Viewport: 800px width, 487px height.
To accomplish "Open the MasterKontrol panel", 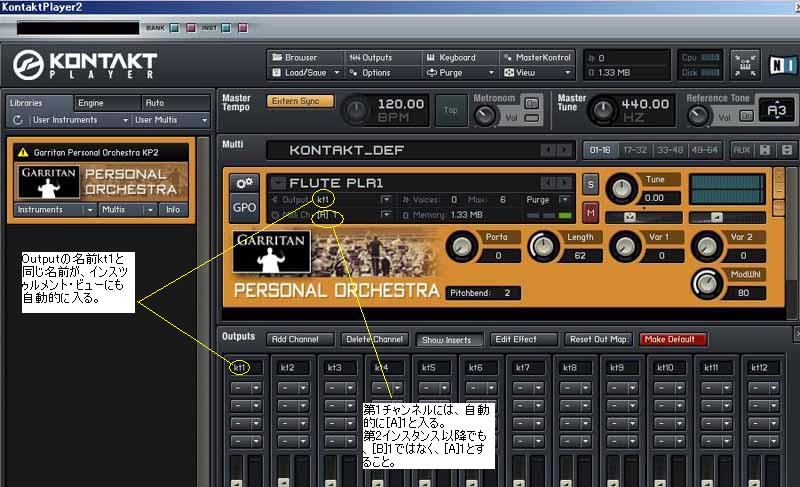I will tap(537, 57).
